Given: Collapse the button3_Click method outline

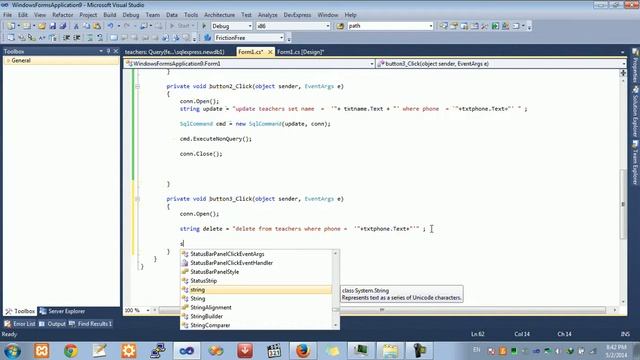Looking at the screenshot, I should click(138, 199).
